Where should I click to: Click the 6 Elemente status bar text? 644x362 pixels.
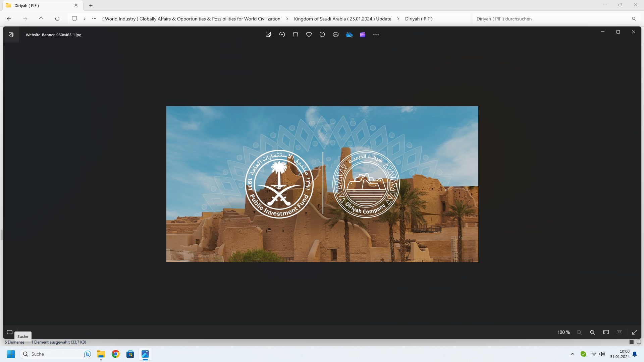[x=14, y=342]
